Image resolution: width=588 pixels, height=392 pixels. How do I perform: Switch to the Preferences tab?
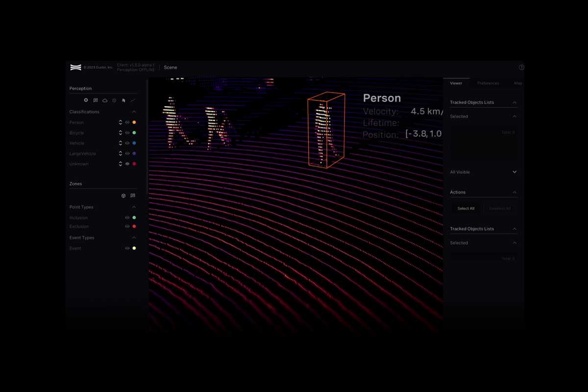pos(488,83)
